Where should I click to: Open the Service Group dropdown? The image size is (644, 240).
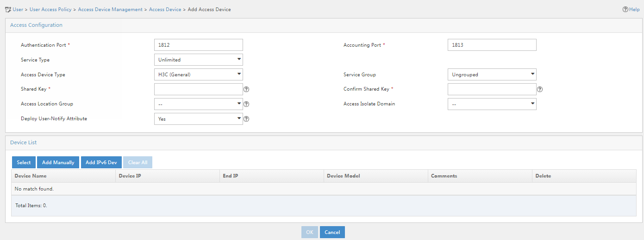(492, 74)
